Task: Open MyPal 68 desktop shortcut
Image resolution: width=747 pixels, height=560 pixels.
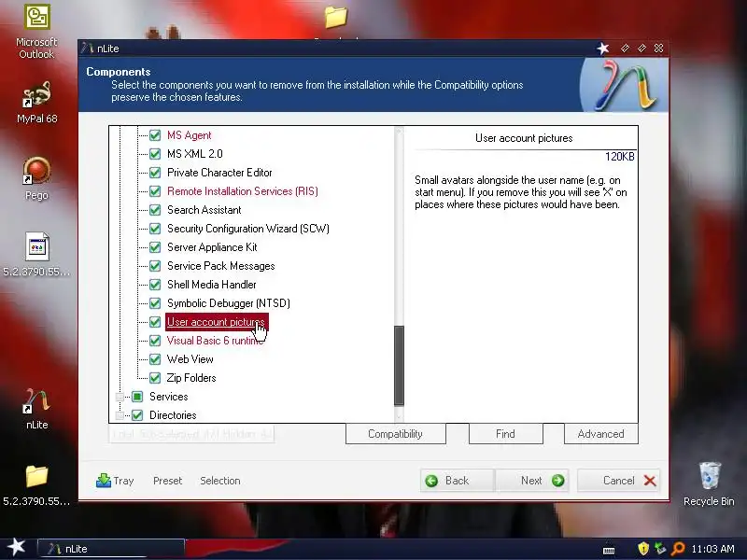Action: pyautogui.click(x=36, y=103)
